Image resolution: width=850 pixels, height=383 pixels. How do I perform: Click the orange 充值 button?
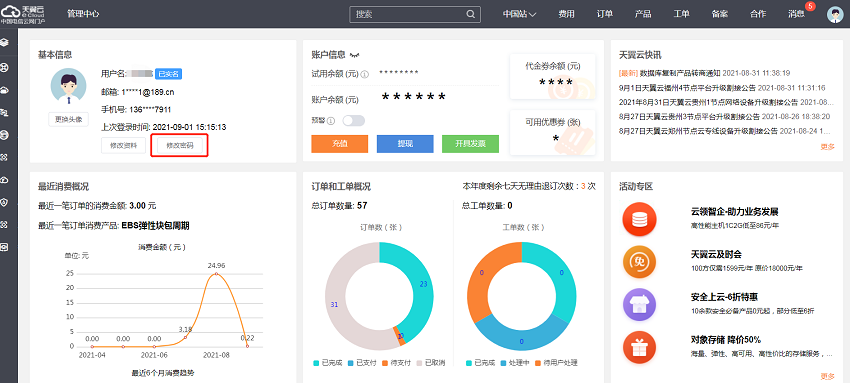click(x=339, y=144)
